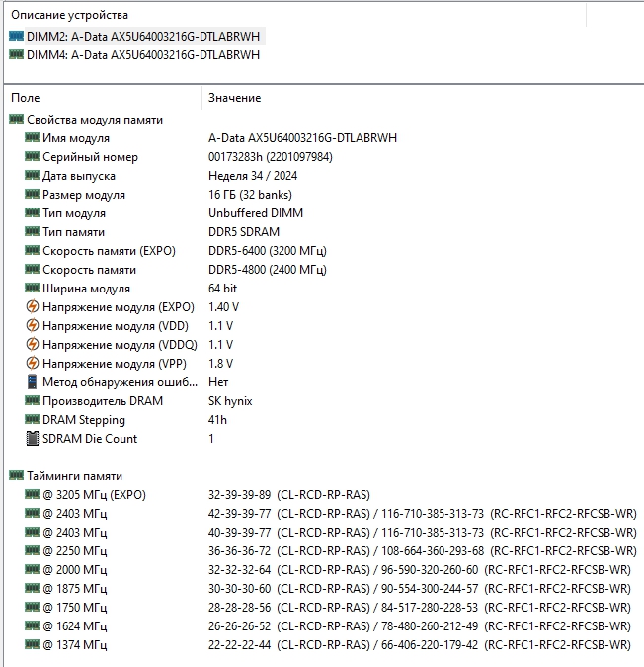Select the 'Описание устройства' header text
This screenshot has width=644, height=667.
pos(69,15)
